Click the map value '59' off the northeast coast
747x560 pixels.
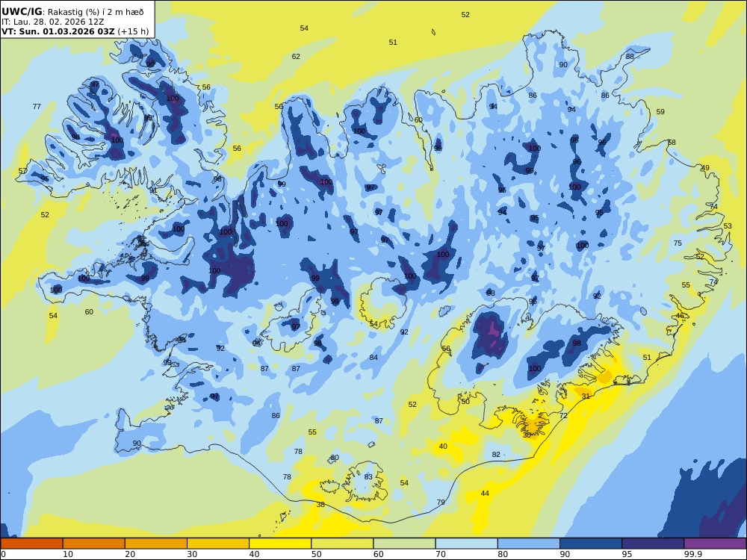point(660,112)
